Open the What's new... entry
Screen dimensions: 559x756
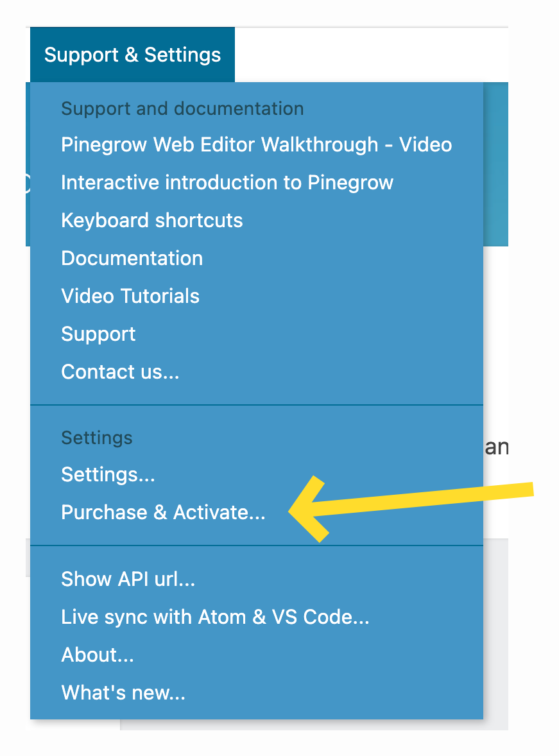click(x=123, y=693)
